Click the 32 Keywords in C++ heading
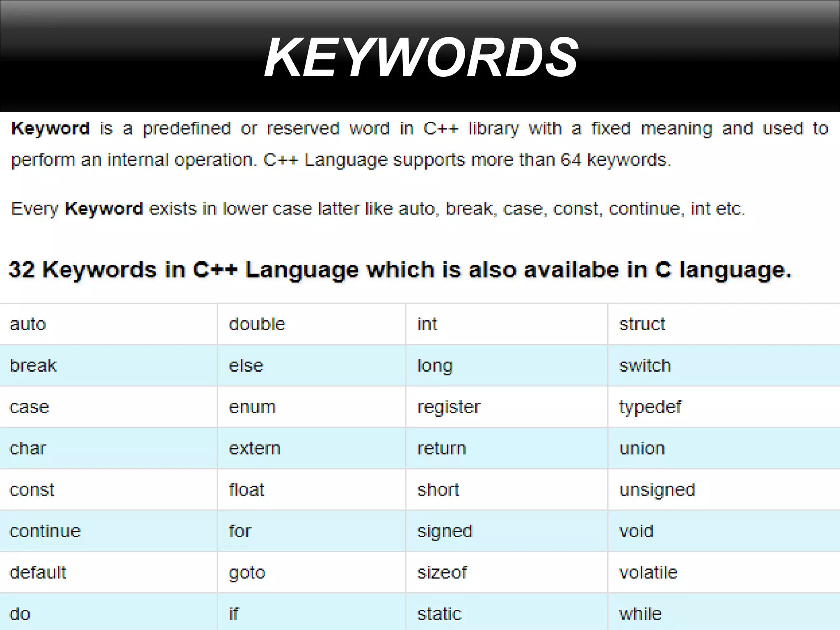The width and height of the screenshot is (840, 630). (x=400, y=270)
